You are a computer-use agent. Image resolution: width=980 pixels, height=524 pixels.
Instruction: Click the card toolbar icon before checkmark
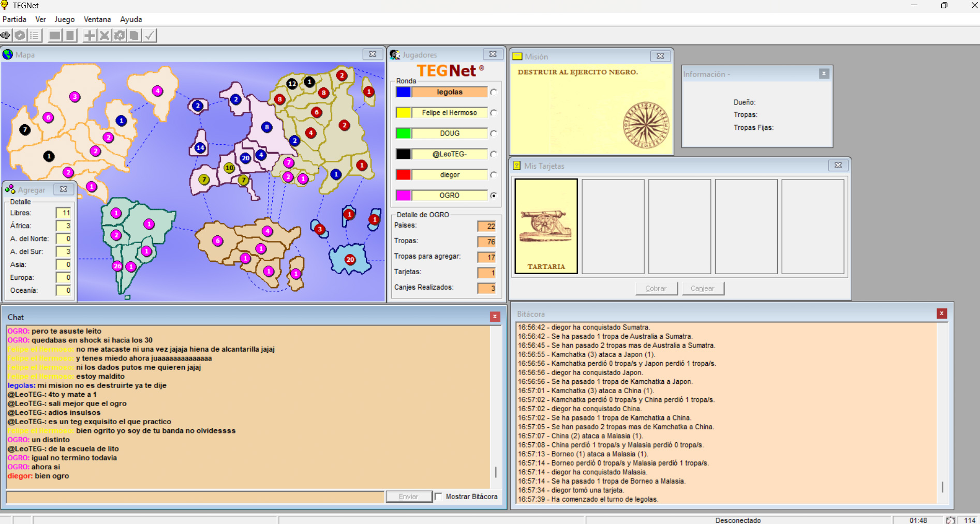(135, 35)
